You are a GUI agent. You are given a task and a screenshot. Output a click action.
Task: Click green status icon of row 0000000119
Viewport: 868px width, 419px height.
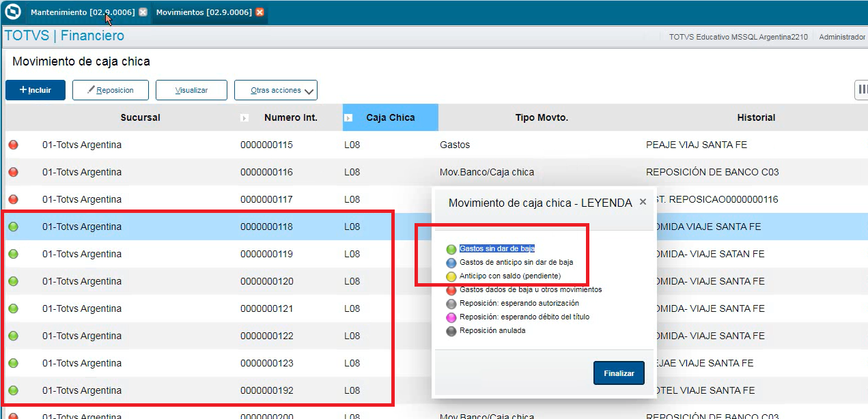13,254
